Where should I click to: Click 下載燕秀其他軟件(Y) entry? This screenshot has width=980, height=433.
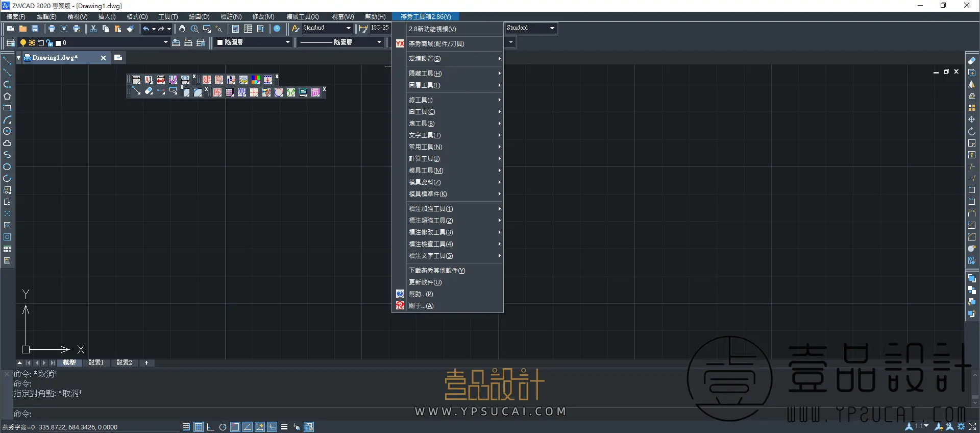448,271
